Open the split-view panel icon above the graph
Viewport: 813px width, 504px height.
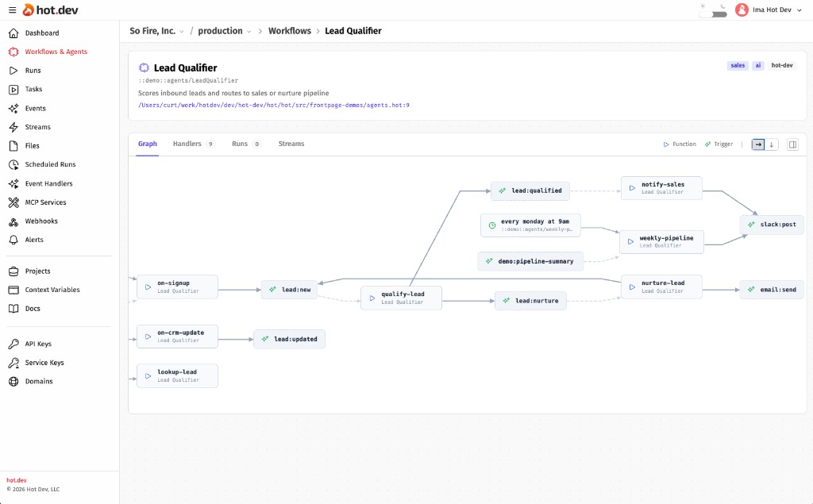(x=791, y=144)
